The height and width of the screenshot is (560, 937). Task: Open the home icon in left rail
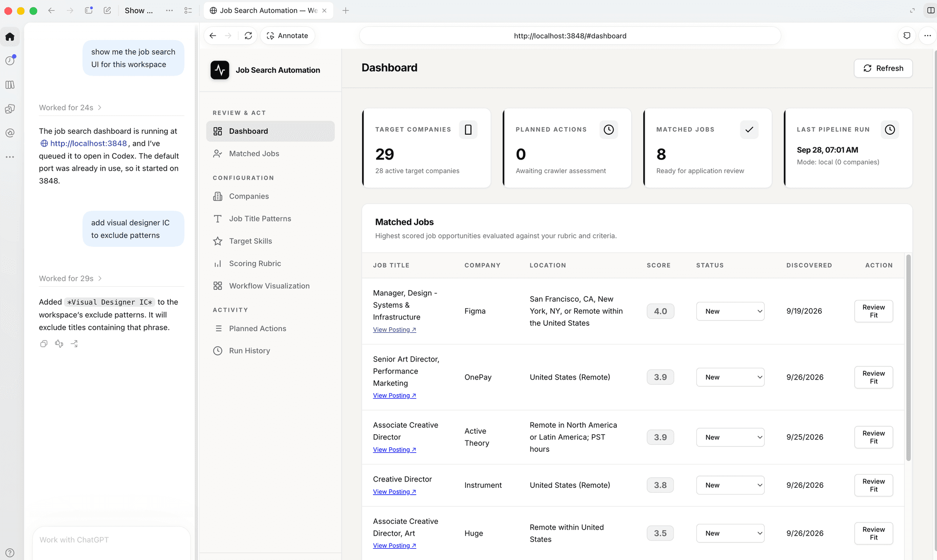coord(10,37)
